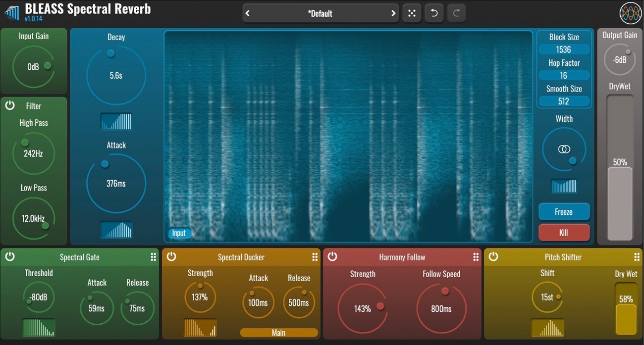Click the Spectral Gate Threshold curve icon
The height and width of the screenshot is (345, 644).
[x=39, y=328]
